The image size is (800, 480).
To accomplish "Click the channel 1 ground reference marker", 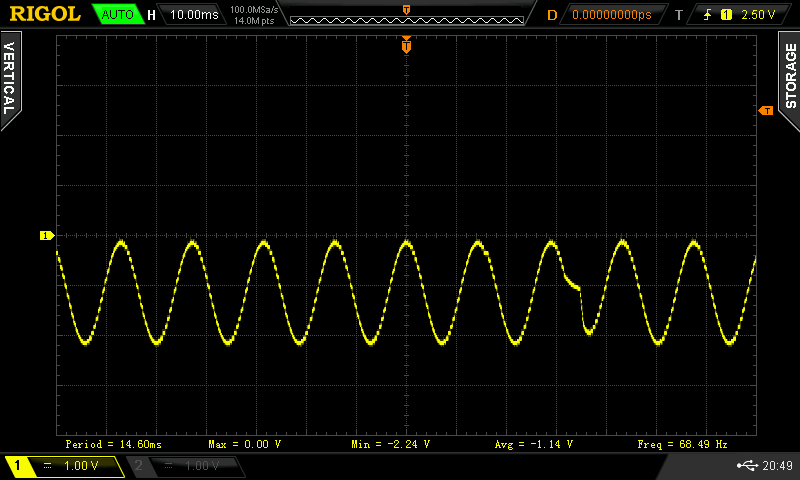I will [46, 236].
